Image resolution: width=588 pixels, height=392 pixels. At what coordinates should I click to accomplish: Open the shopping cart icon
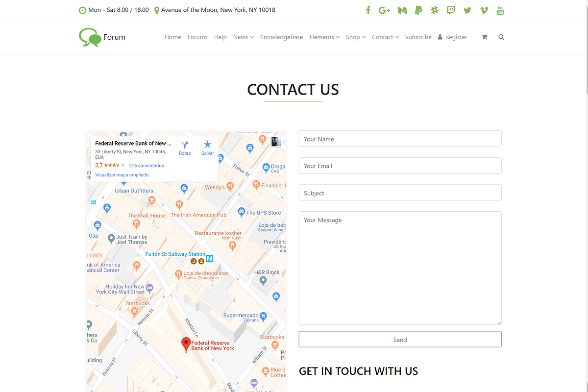tap(485, 37)
